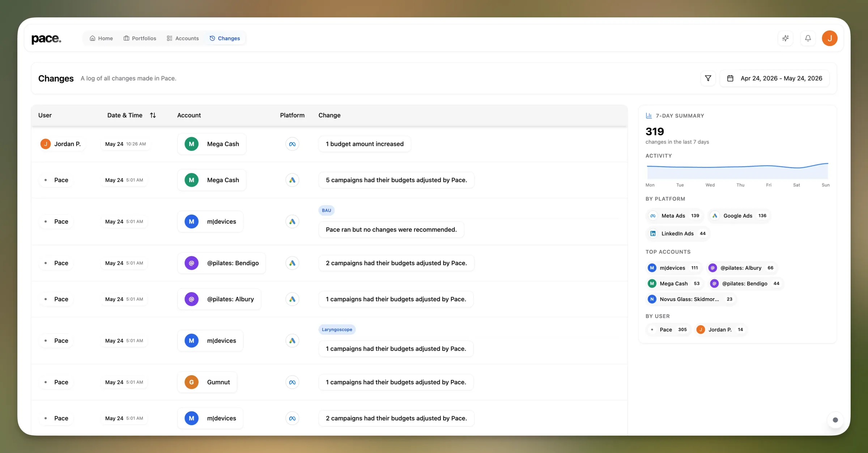868x453 pixels.
Task: Click the dark dot floating button bottom-right
Action: click(x=835, y=420)
